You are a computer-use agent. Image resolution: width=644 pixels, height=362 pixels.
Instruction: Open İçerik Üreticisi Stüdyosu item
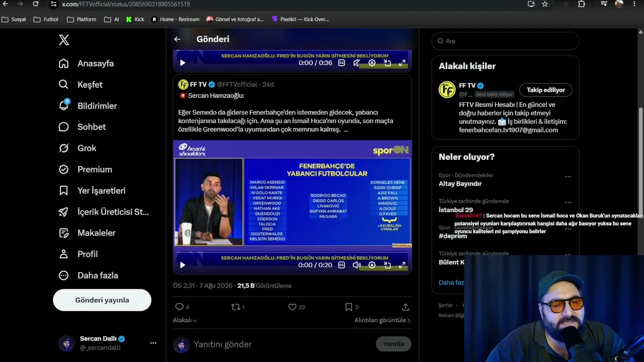[104, 212]
